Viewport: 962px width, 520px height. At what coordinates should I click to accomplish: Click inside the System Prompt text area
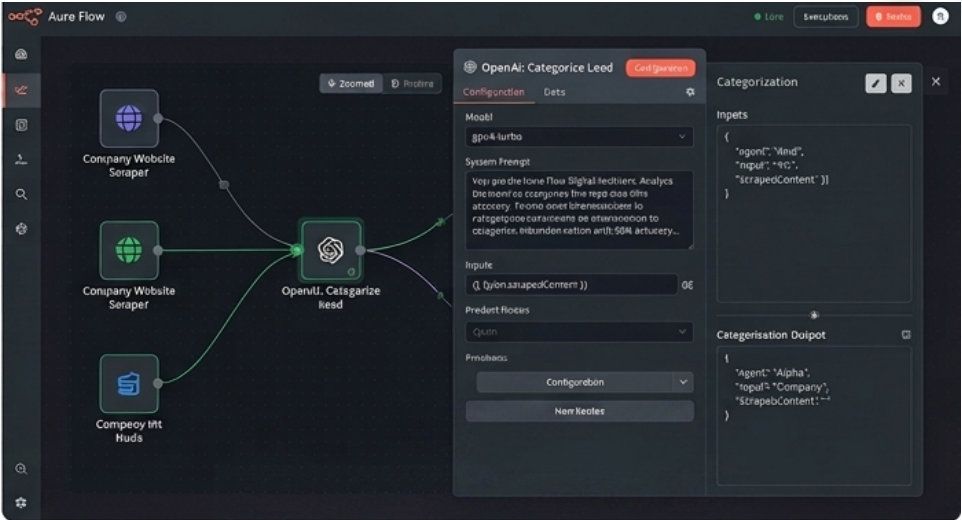[579, 210]
